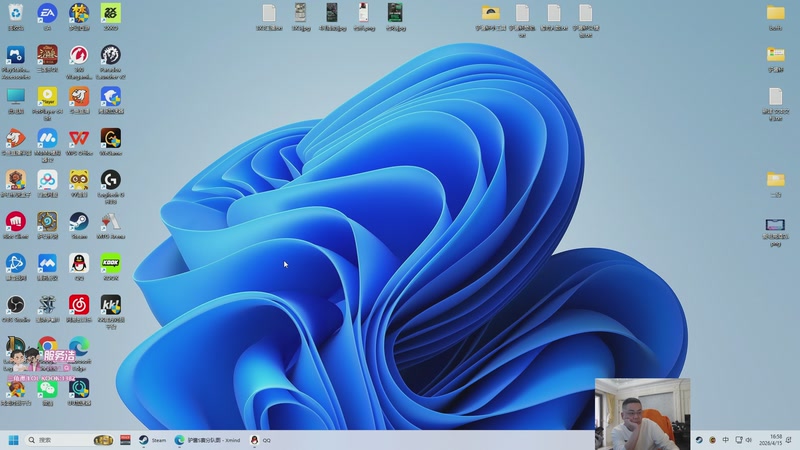Open the clock and date panel
Image resolution: width=800 pixels, height=450 pixels.
[770, 440]
